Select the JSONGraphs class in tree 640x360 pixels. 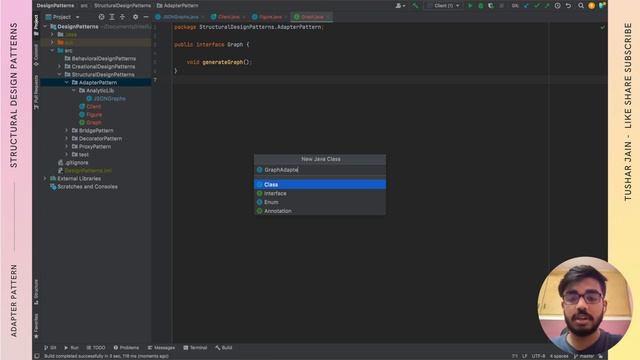pyautogui.click(x=109, y=99)
